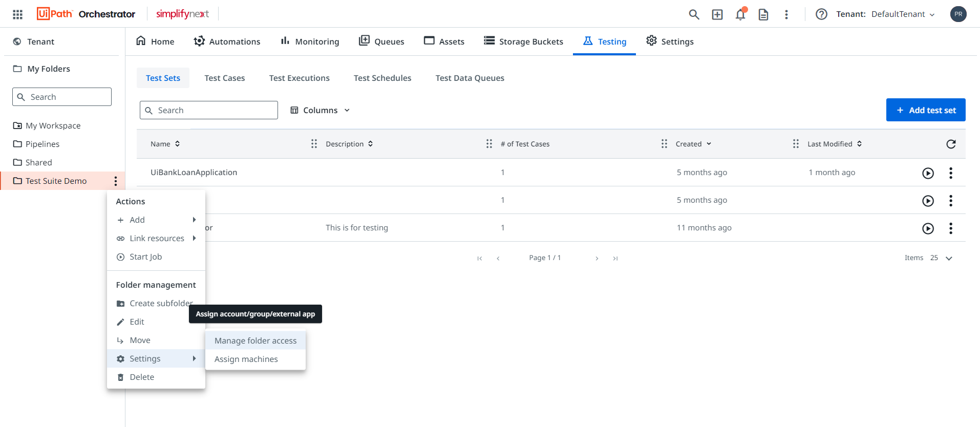Open more actions for 'This is for testing' row
This screenshot has width=980, height=427.
951,228
